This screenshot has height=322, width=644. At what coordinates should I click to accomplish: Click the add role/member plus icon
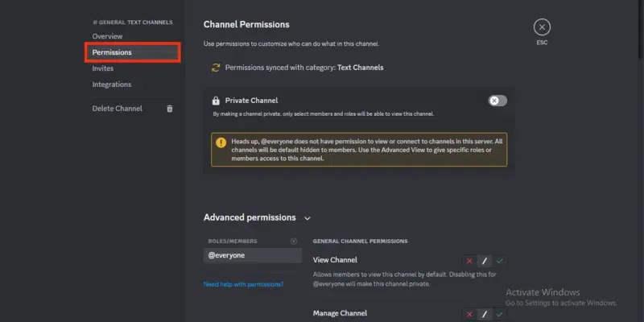click(x=293, y=241)
